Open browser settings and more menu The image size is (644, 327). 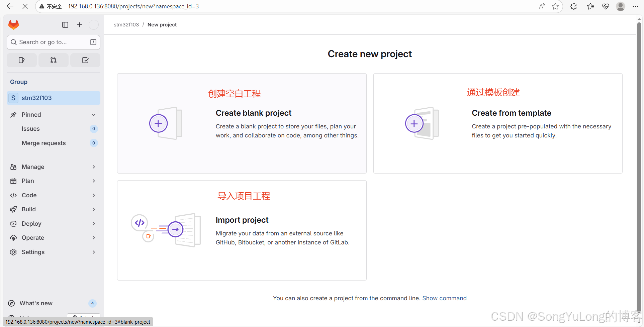[x=636, y=6]
